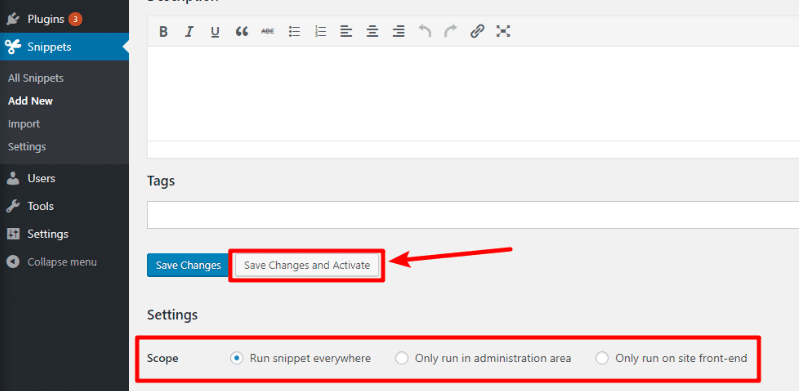Select Only run on site front-end
Screen dimensions: 800x391
(x=602, y=358)
